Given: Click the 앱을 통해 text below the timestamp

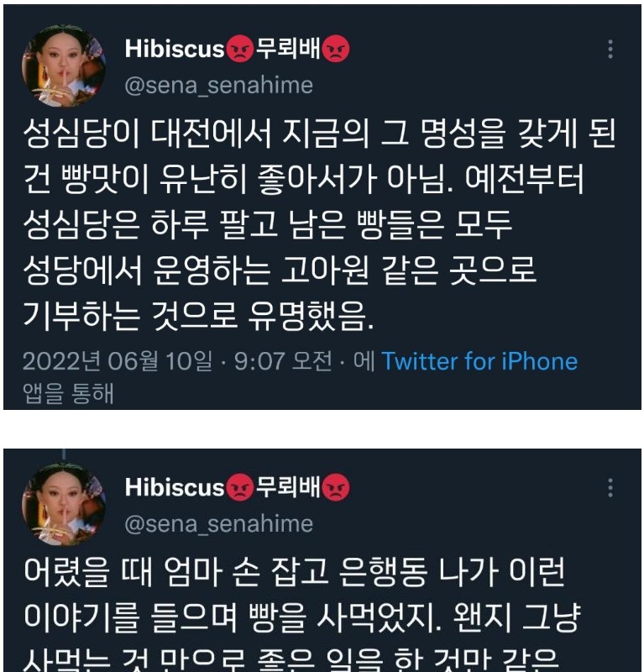Looking at the screenshot, I should [68, 393].
